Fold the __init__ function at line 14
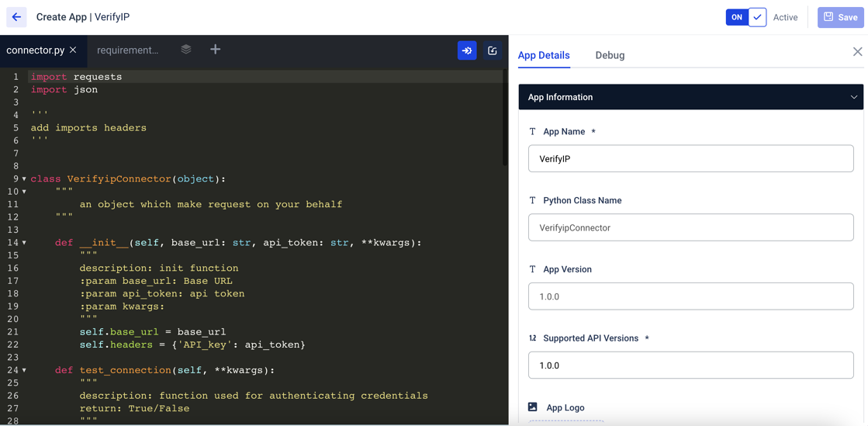The width and height of the screenshot is (868, 426). click(x=24, y=243)
